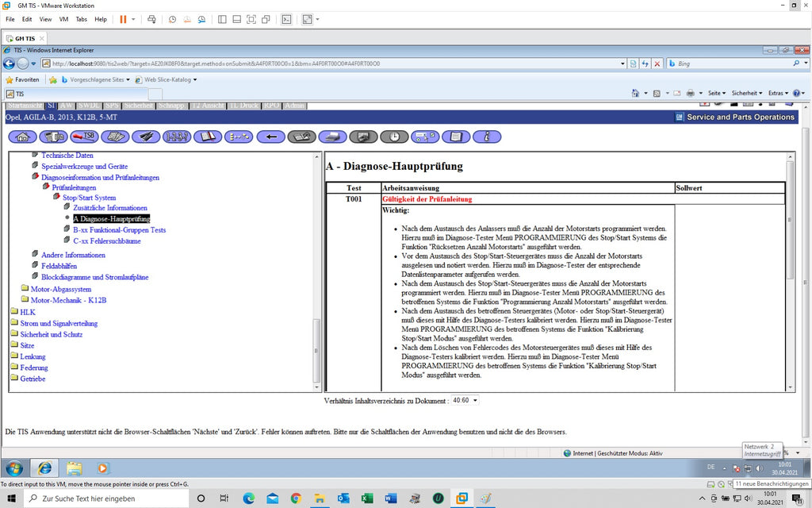Open Verhältnis 40:60 ratio dropdown

(465, 400)
